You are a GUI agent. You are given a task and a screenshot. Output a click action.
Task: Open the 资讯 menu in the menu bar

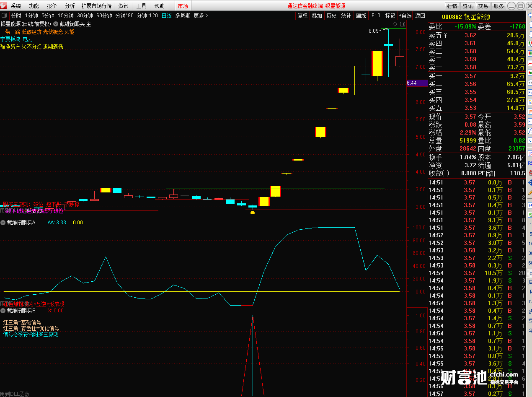pyautogui.click(x=124, y=6)
